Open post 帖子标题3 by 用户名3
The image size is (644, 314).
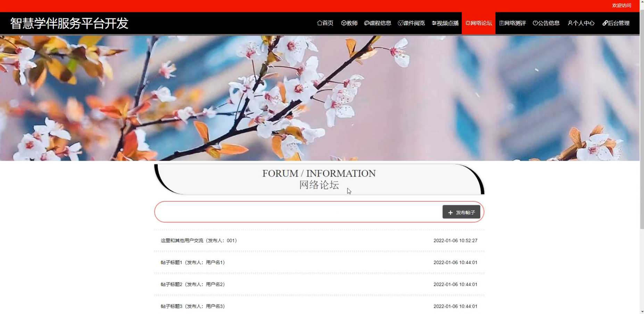pyautogui.click(x=193, y=306)
